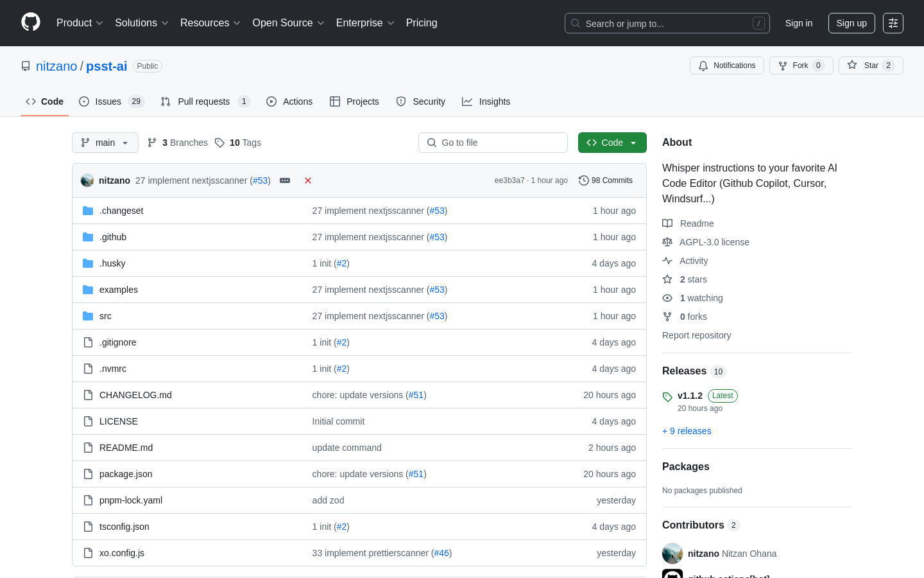
Task: Open psst-ai repository name link
Action: (x=107, y=66)
